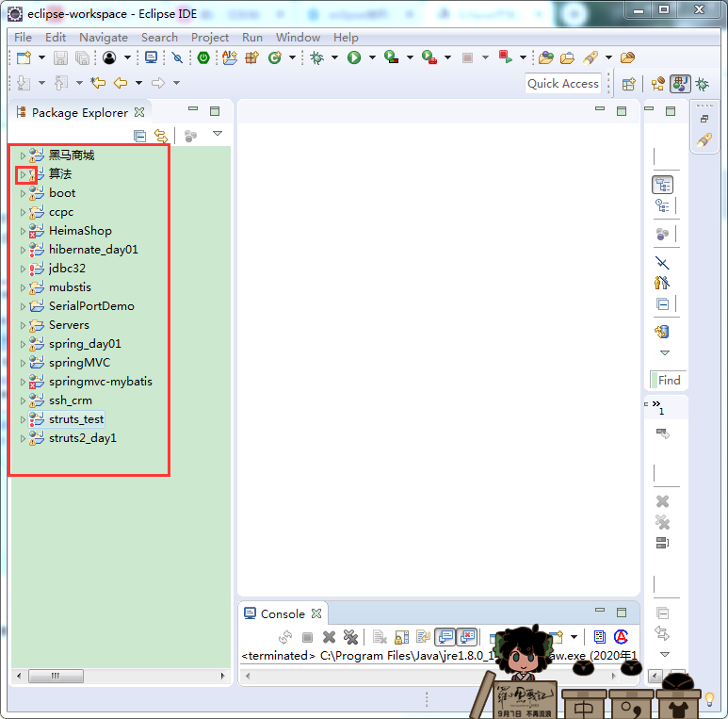Expand the 算法 project node
Viewport: 728px width, 719px height.
[x=23, y=174]
